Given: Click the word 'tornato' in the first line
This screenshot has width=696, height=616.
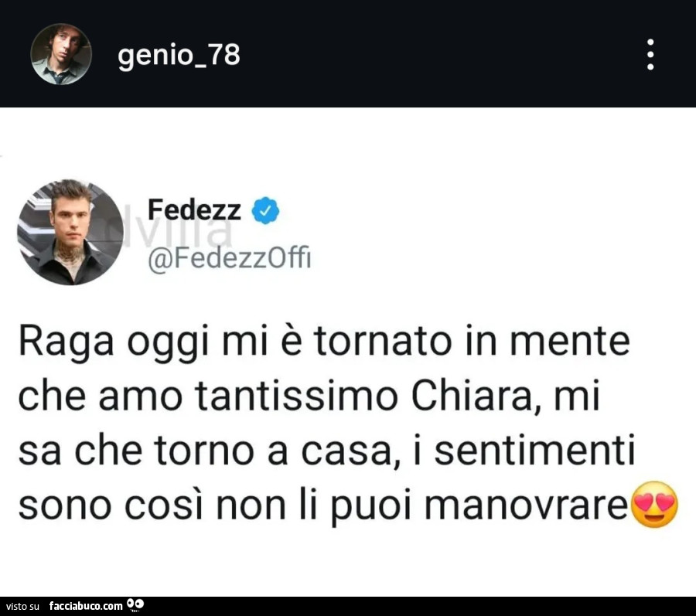Looking at the screenshot, I should pos(383,342).
